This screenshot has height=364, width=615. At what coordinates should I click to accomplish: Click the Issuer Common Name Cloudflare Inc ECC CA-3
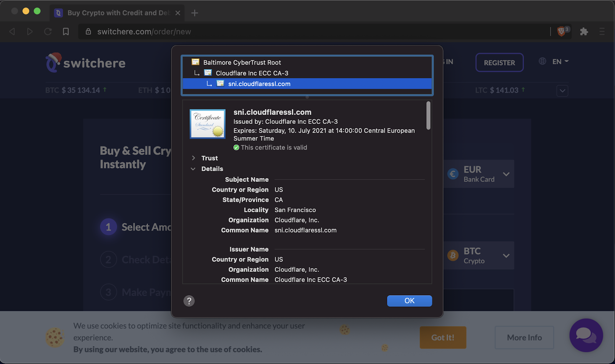[x=311, y=280]
